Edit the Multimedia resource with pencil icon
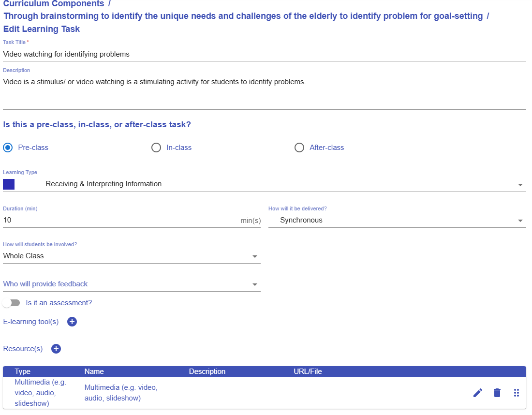 point(477,393)
